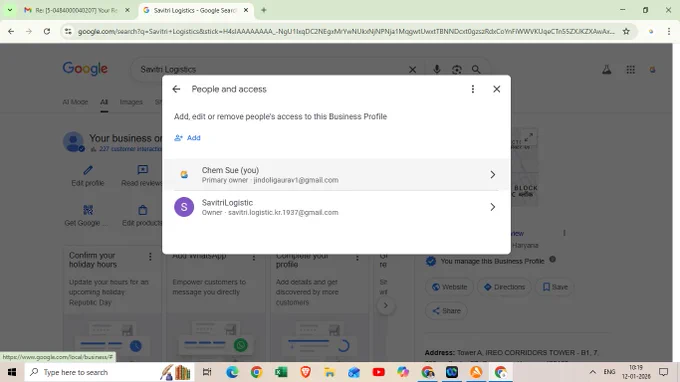The image size is (680, 382).
Task: Click info icon beside You manage this Business Profile
Action: coord(552,260)
